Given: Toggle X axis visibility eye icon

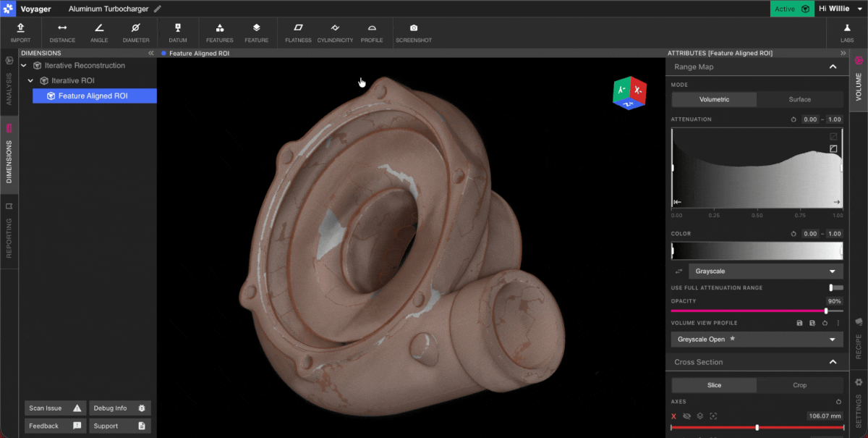Looking at the screenshot, I should pyautogui.click(x=687, y=416).
